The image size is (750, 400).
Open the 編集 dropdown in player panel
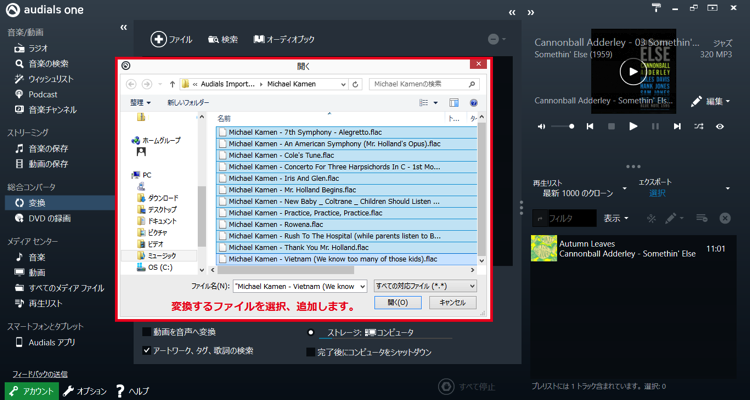click(x=711, y=101)
